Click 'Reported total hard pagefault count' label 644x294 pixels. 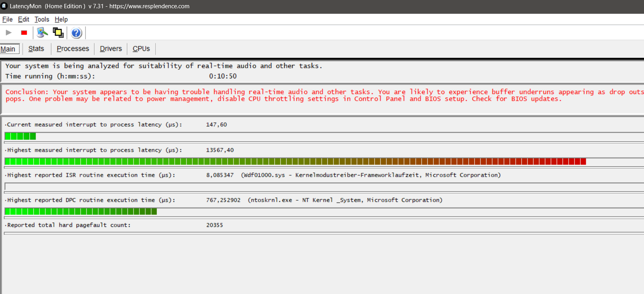[69, 225]
